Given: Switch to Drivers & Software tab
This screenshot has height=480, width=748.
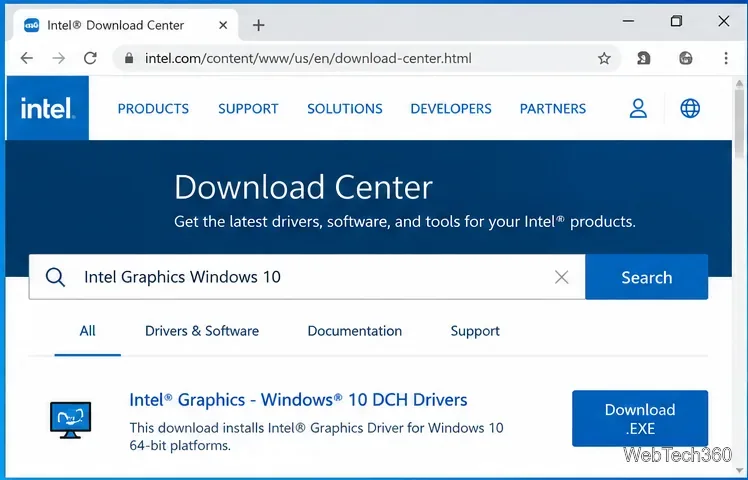Looking at the screenshot, I should pos(202,331).
